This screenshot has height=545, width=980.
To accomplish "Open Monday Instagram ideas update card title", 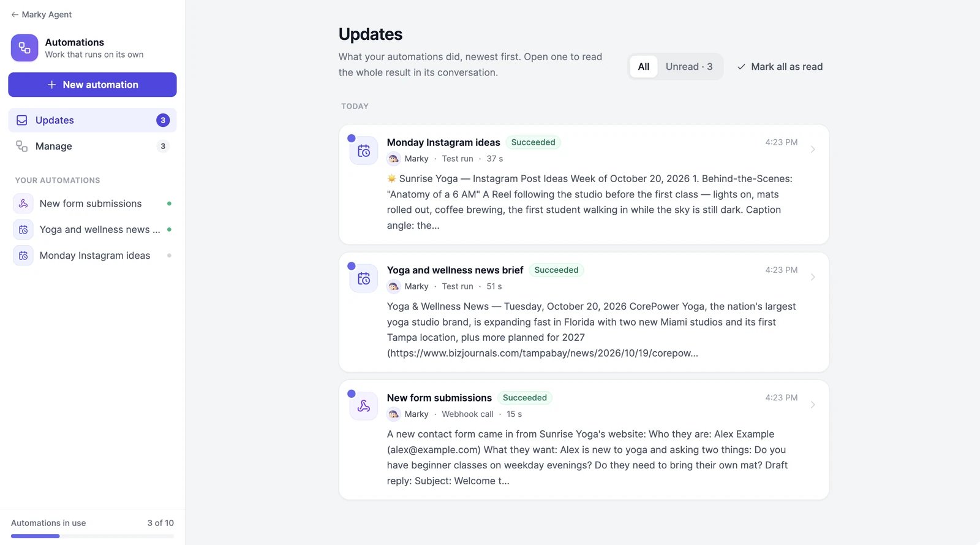I will coord(443,142).
